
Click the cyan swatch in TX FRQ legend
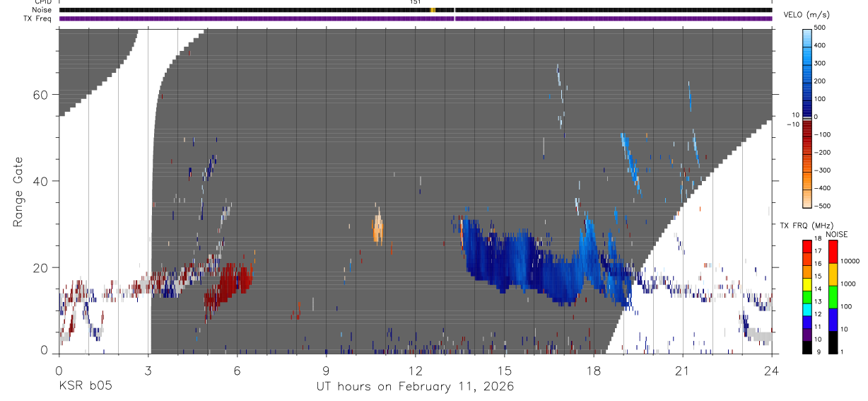807,309
